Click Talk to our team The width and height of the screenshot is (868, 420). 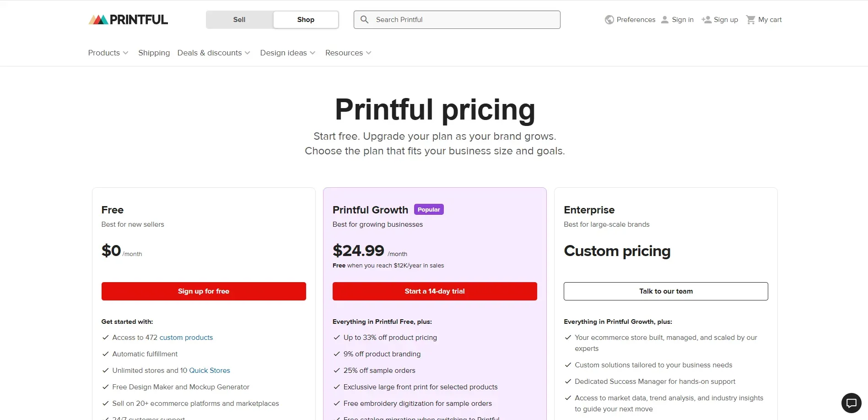coord(665,291)
